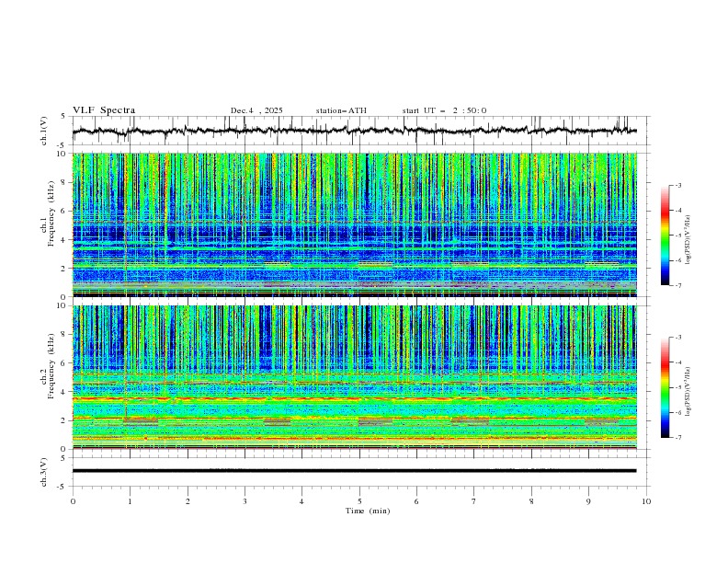Click the VLF Spectra title text
The width and height of the screenshot is (728, 563).
click(x=104, y=110)
